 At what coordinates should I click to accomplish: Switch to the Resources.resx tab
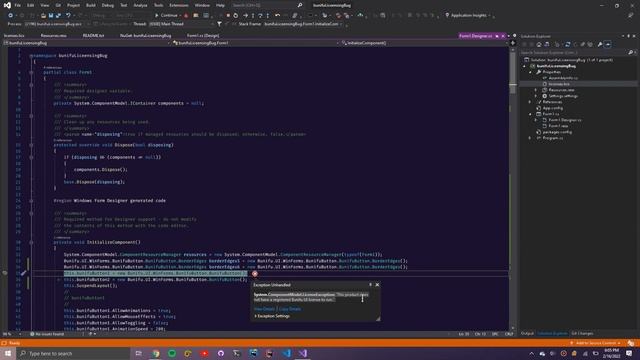[53, 36]
